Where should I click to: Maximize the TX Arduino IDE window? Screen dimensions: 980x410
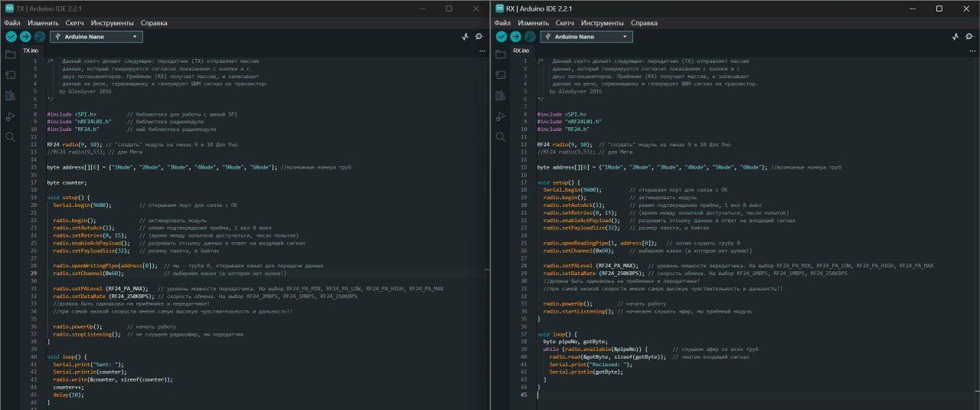[x=449, y=8]
